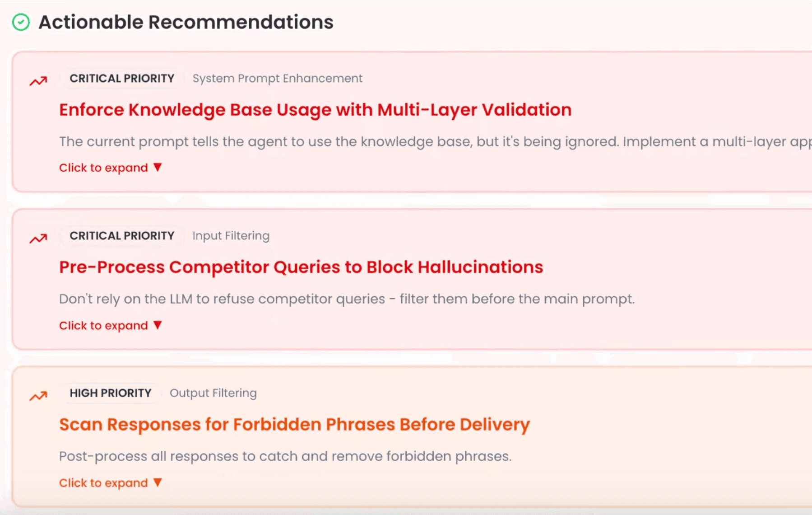Click the red down triangle in Knowledge Base card
The image size is (812, 515).
tap(158, 167)
